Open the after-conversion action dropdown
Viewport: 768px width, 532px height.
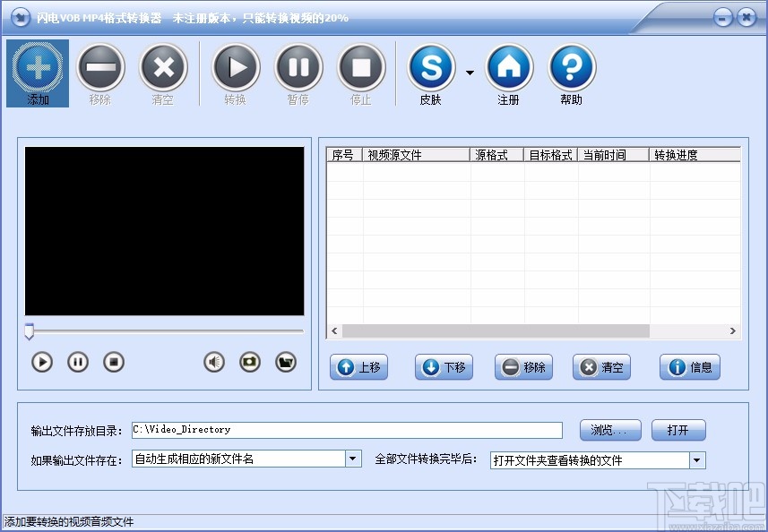696,459
